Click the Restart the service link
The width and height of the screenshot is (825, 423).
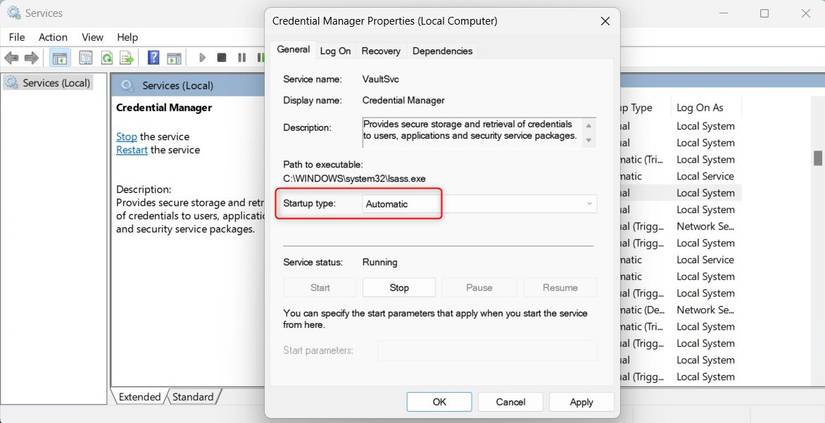(x=132, y=150)
